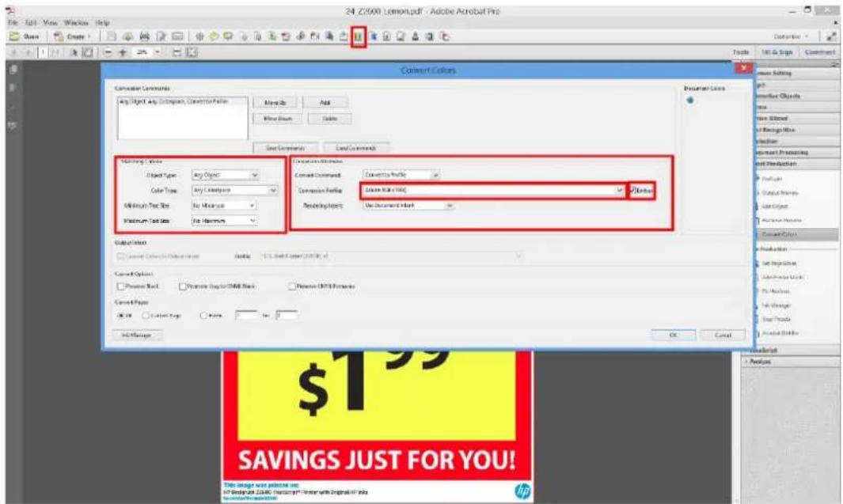The height and width of the screenshot is (504, 843).
Task: Open the Rendering Intent dropdown
Action: pyautogui.click(x=408, y=206)
